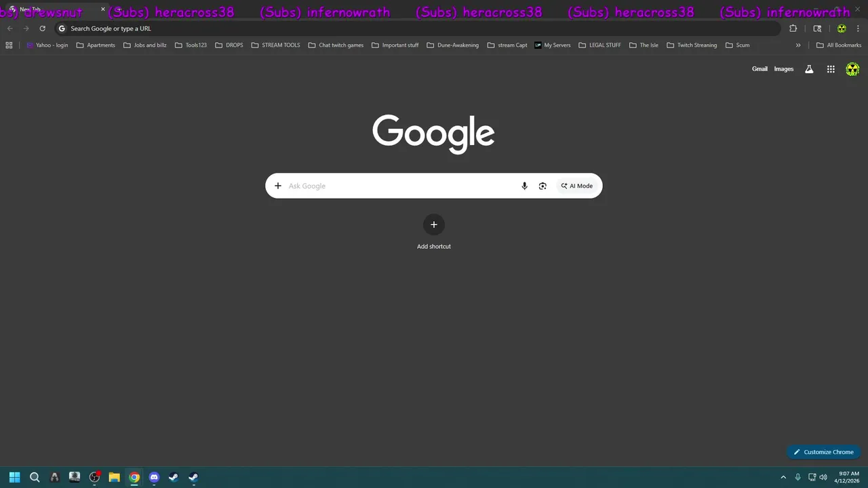The height and width of the screenshot is (488, 868).
Task: Open Windows Start menu
Action: click(x=15, y=477)
